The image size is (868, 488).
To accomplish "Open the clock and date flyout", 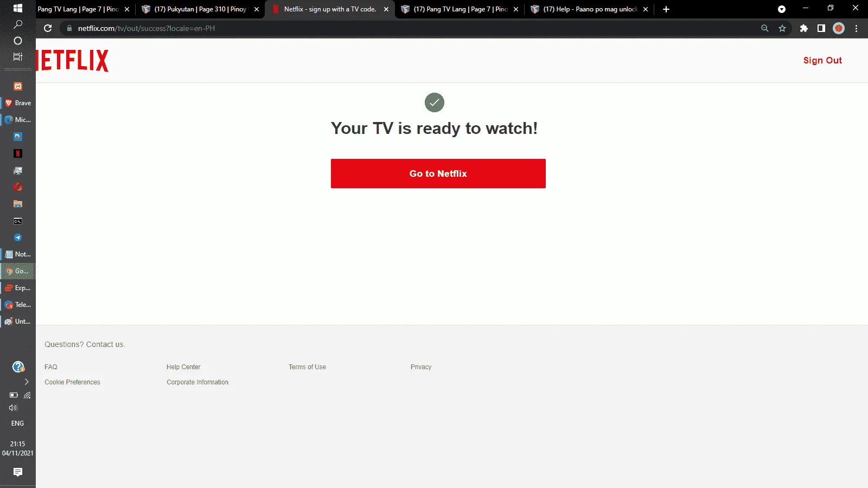I will [x=17, y=448].
